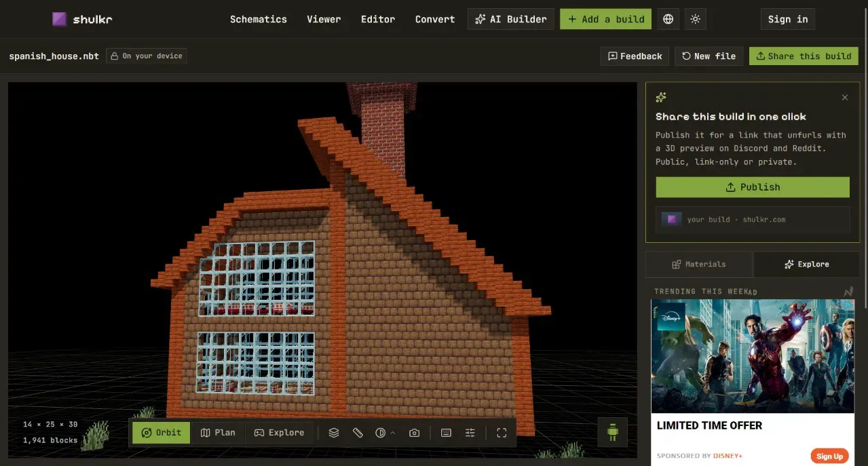868x466 pixels.
Task: Open viewer settings sliders icon
Action: 470,433
